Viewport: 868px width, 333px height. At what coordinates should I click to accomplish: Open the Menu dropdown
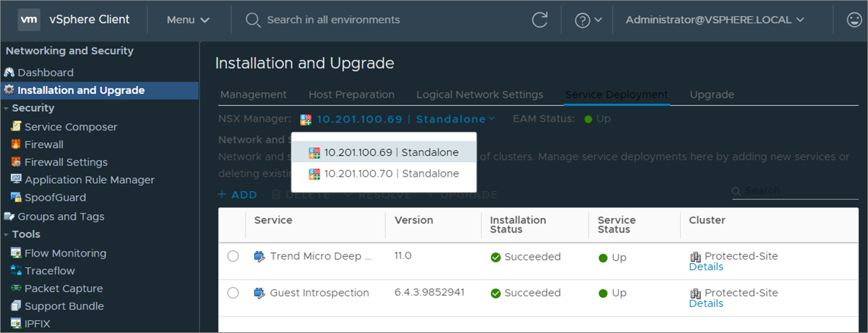point(188,20)
